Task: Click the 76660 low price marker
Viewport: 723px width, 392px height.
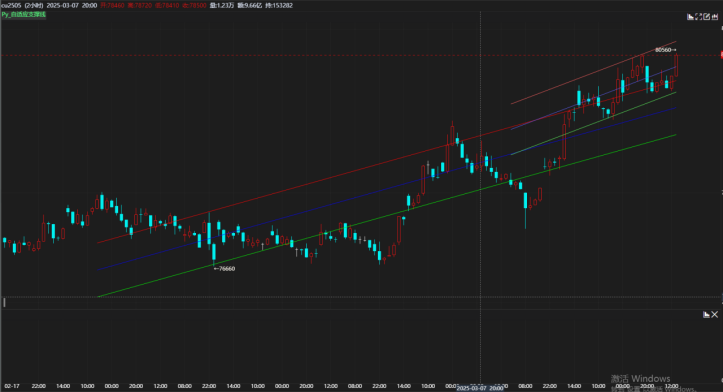Action: [x=225, y=268]
